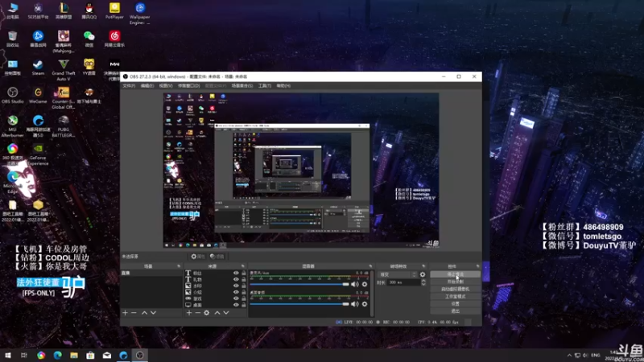
Task: Open the 麦克风/Aux audio settings gear
Action: [365, 284]
